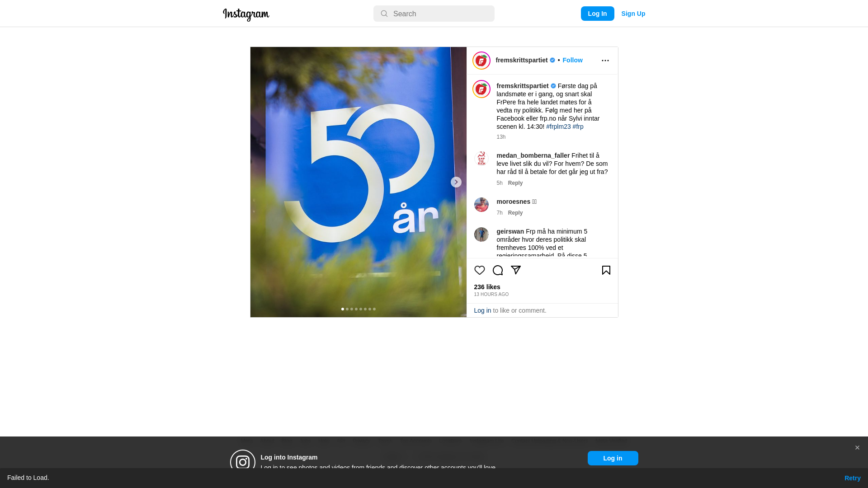Reply to moroesnes' comment
Viewport: 868px width, 488px height.
(x=515, y=213)
